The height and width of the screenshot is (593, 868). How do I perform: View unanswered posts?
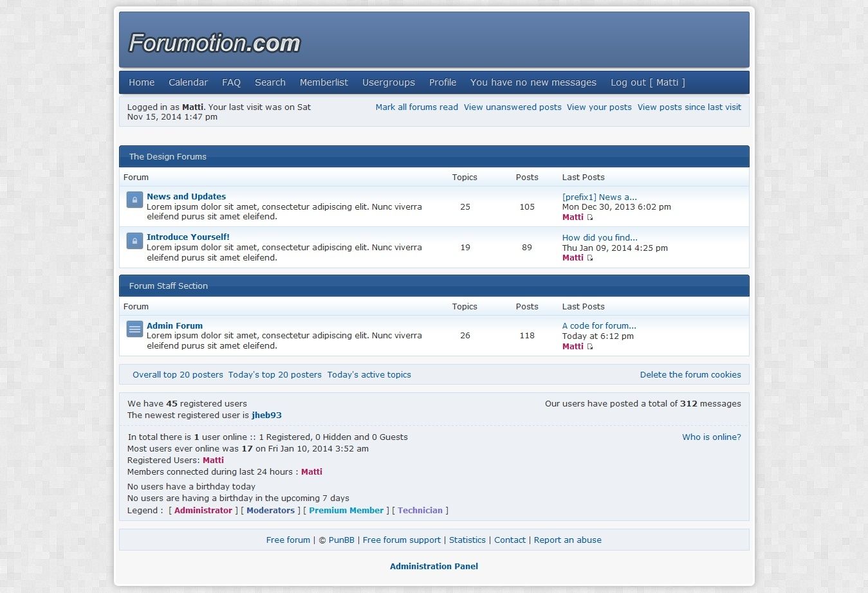point(513,107)
